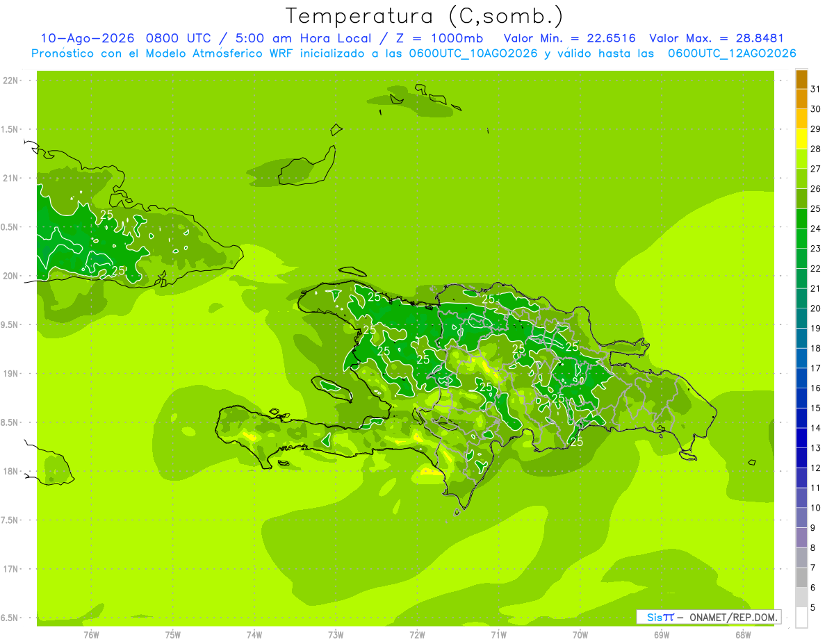834x644 pixels.
Task: Click the green 24 degree legend swatch
Action: tap(801, 219)
